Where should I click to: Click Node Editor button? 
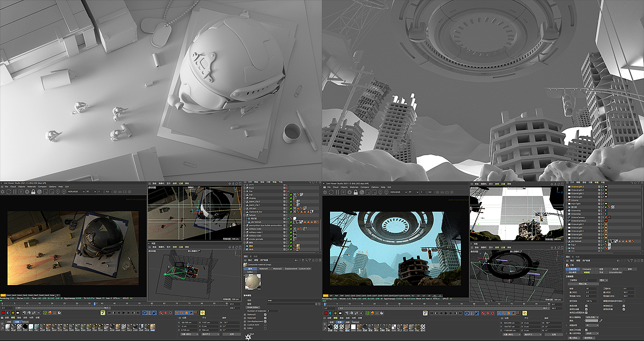(253, 307)
